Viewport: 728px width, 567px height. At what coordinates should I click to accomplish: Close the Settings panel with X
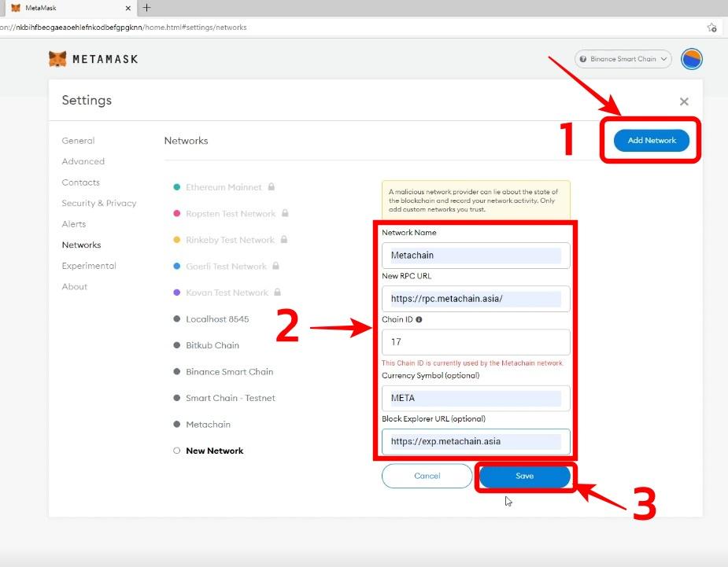tap(684, 101)
